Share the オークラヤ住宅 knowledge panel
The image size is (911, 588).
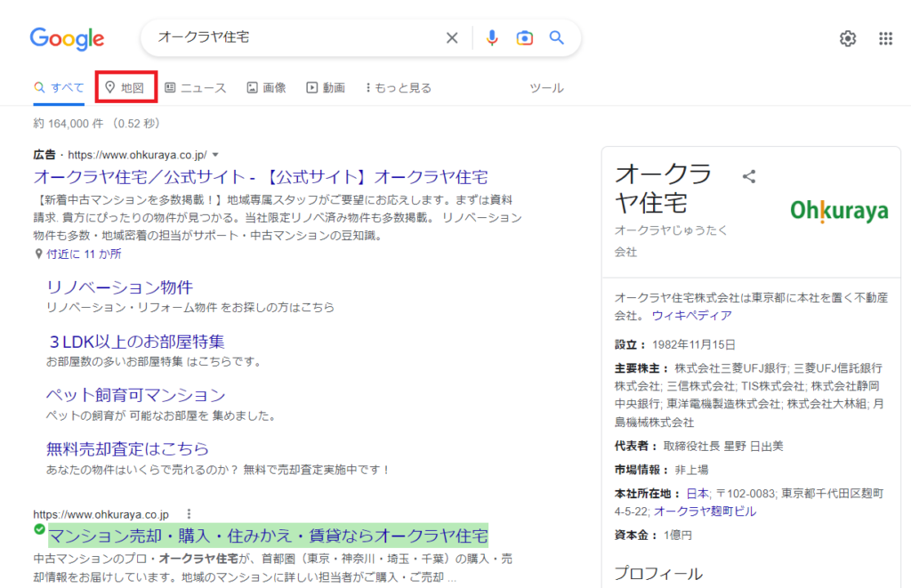point(749,176)
